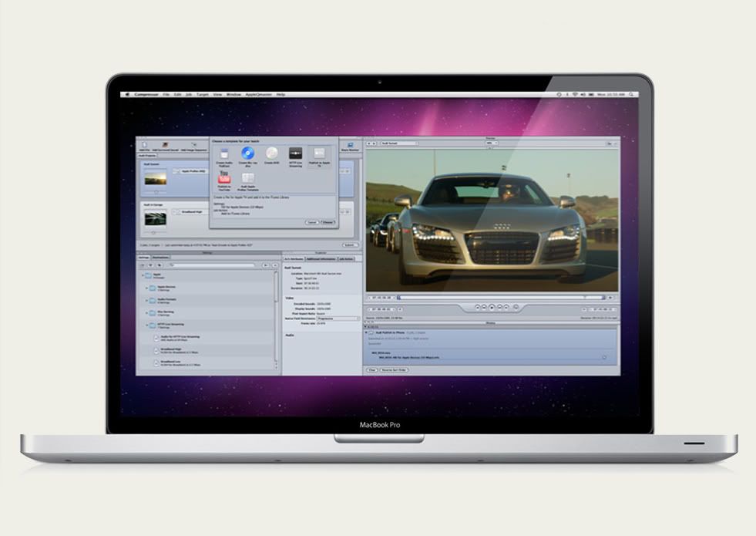Click the Play button in Preview
This screenshot has height=536, width=756.
[x=492, y=307]
